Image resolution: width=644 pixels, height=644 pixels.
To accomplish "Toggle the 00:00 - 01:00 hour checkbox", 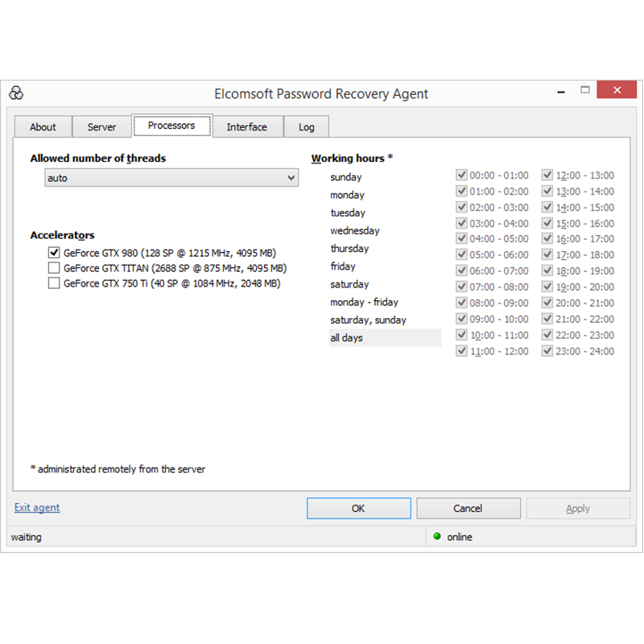I will tap(461, 175).
